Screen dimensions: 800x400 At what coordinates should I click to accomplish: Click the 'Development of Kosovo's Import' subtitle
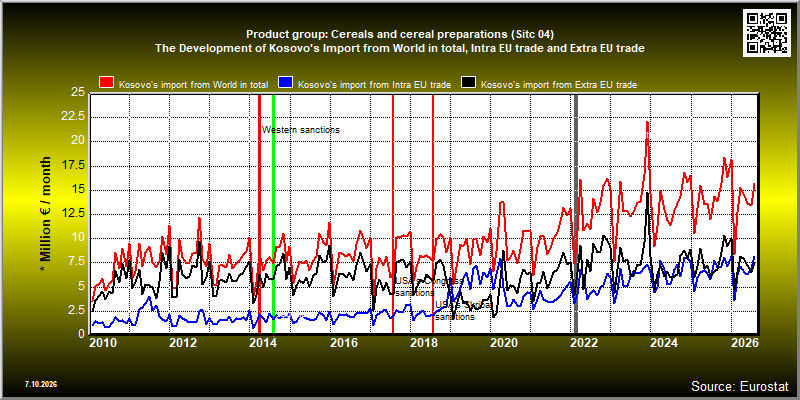[x=399, y=49]
